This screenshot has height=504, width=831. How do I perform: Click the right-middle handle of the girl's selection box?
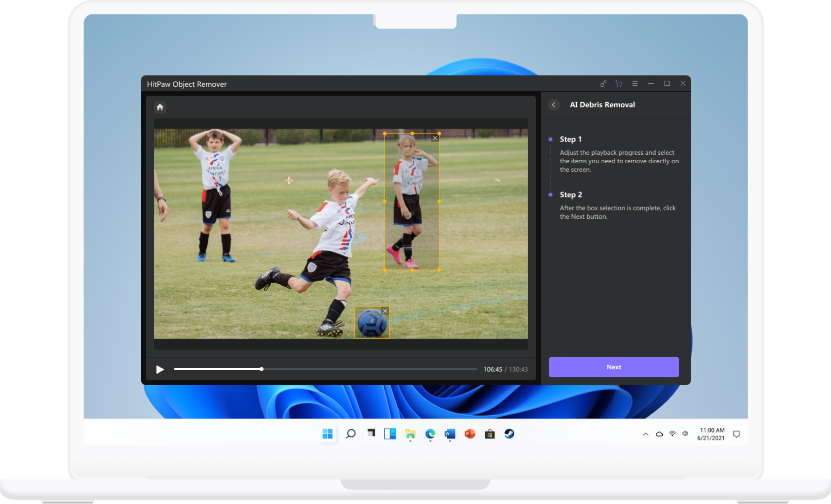[x=439, y=201]
